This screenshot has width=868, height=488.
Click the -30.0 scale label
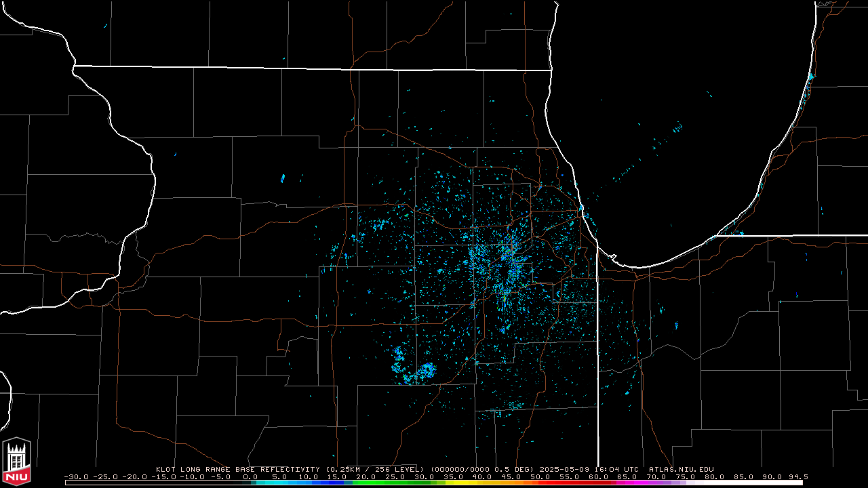point(77,476)
